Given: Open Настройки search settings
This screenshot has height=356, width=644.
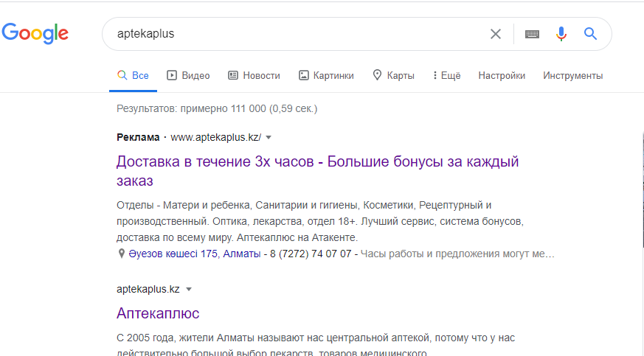Looking at the screenshot, I should tap(502, 75).
